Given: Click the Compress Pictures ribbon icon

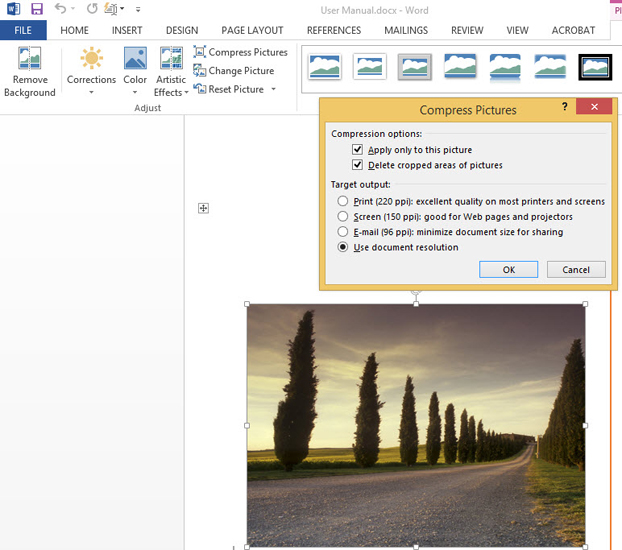Looking at the screenshot, I should pyautogui.click(x=200, y=52).
